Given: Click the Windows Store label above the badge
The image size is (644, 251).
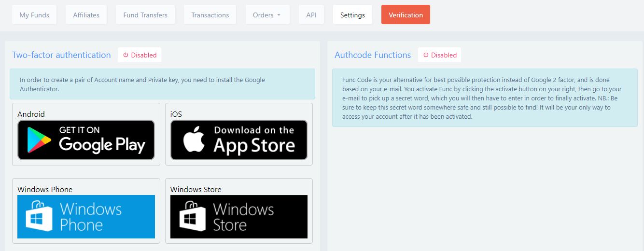Looking at the screenshot, I should pyautogui.click(x=196, y=190).
